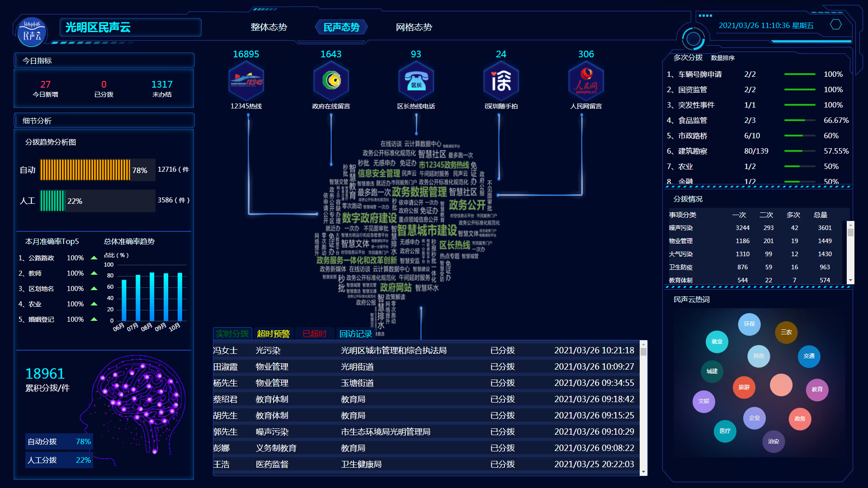Click the i深圳随手拍 hexagon icon
The height and width of the screenshot is (488, 868).
pos(501,81)
